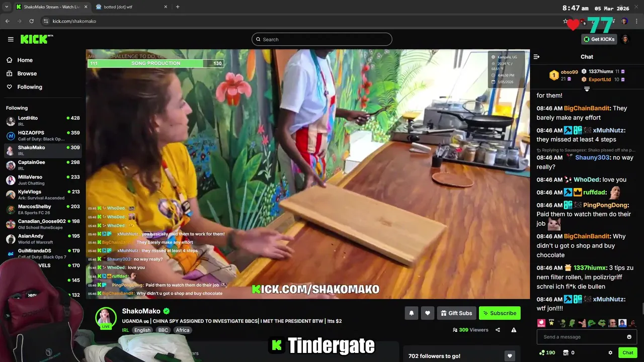Open the emoji picker in chat

tap(629, 337)
